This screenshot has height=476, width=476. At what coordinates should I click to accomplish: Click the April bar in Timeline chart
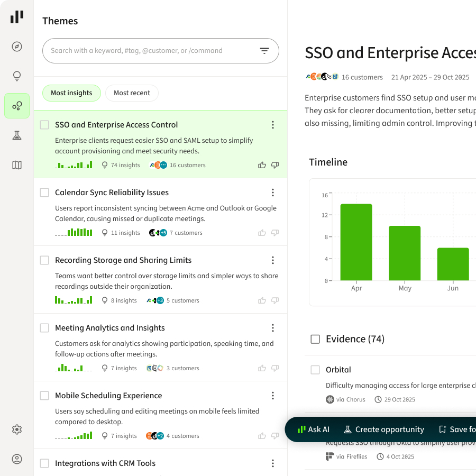point(356,242)
